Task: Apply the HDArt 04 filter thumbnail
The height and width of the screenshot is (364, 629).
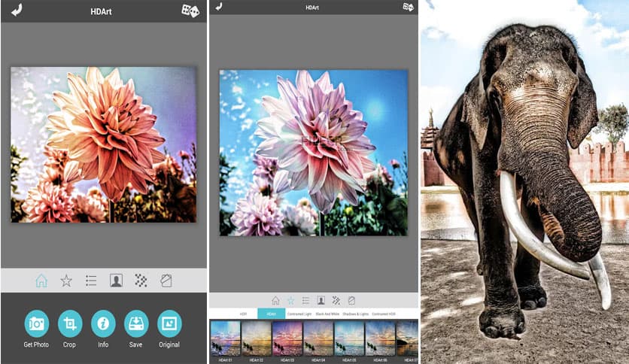Action: 318,338
